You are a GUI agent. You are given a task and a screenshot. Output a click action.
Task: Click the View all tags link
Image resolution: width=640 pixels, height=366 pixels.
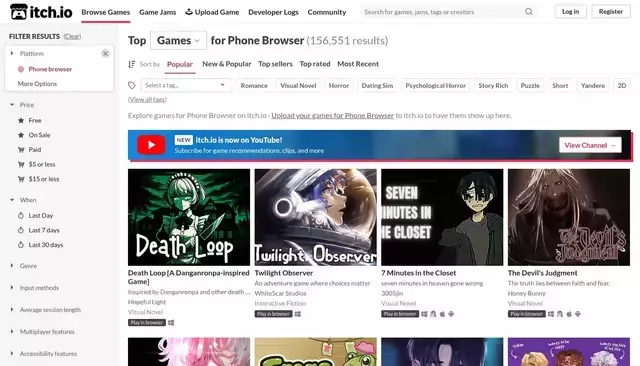[147, 99]
